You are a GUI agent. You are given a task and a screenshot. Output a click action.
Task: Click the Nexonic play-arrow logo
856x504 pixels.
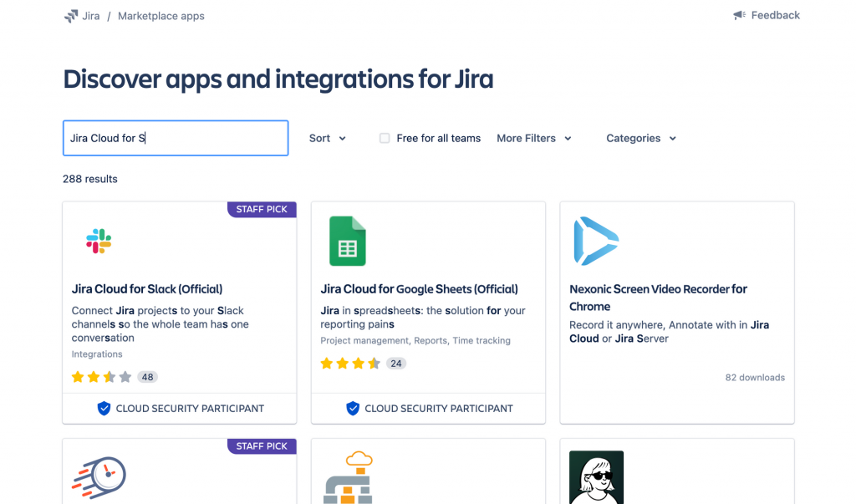pyautogui.click(x=596, y=241)
